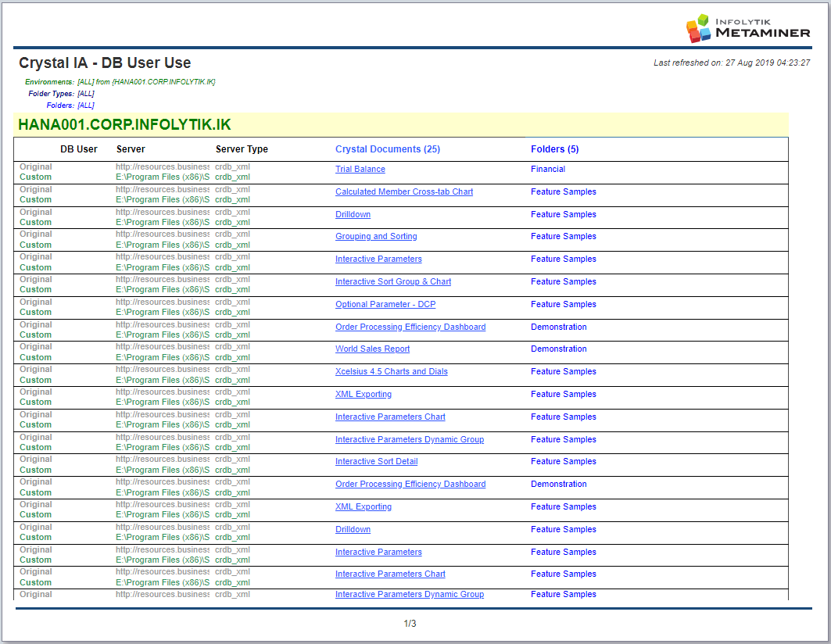
Task: Open Interactive Sort Group & Chart link
Action: 392,281
